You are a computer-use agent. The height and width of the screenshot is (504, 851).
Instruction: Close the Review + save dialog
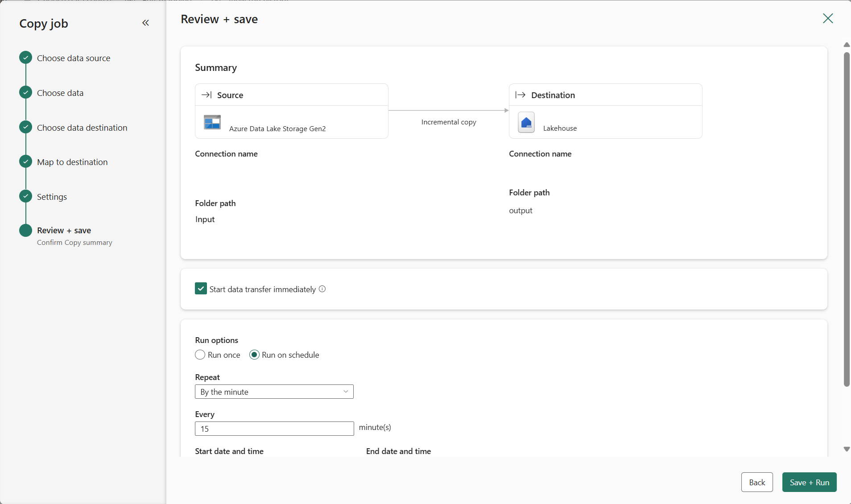coord(828,18)
